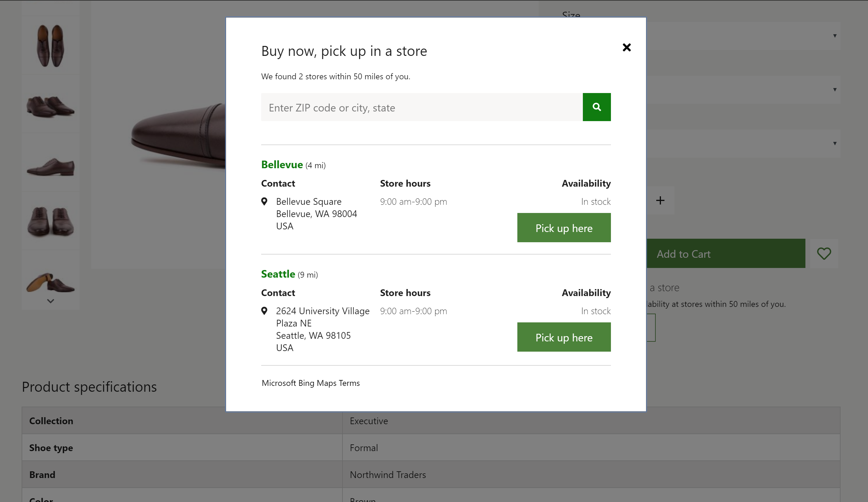Image resolution: width=868 pixels, height=502 pixels.
Task: Click Size dropdown expander arrow
Action: coord(835,36)
